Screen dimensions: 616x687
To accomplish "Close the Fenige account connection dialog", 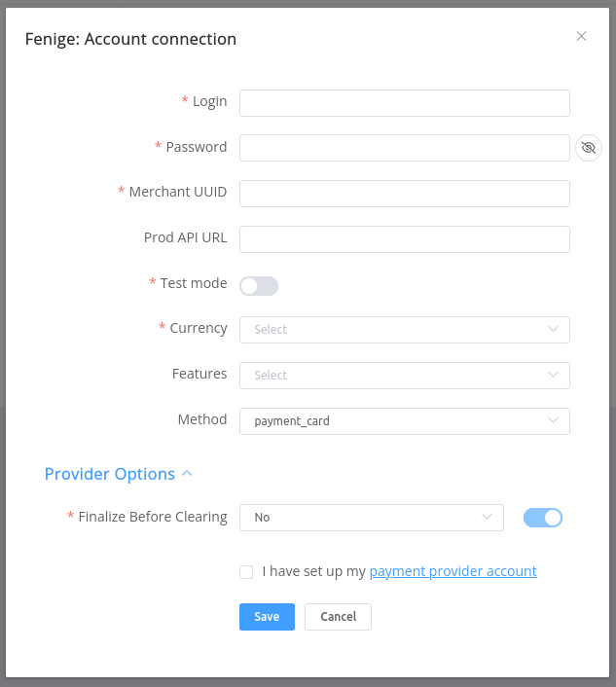I will point(581,37).
